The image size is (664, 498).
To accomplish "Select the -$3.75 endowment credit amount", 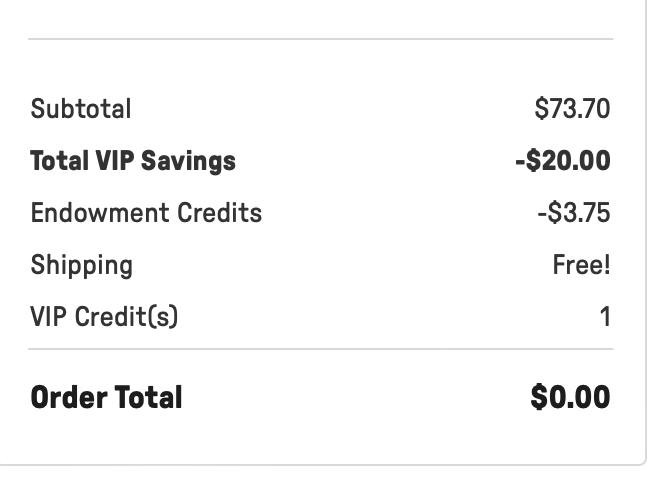I will coord(573,213).
